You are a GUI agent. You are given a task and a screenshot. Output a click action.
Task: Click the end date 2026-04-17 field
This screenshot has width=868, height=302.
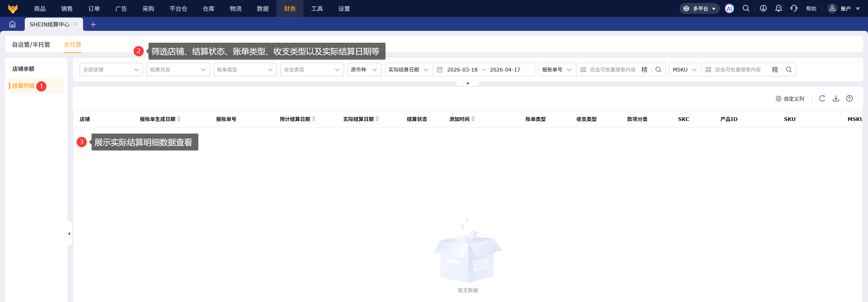(x=505, y=69)
